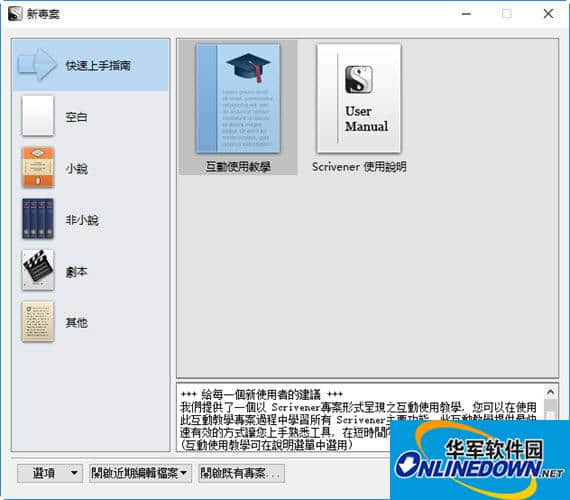Select the 非小說 category label

tap(82, 220)
